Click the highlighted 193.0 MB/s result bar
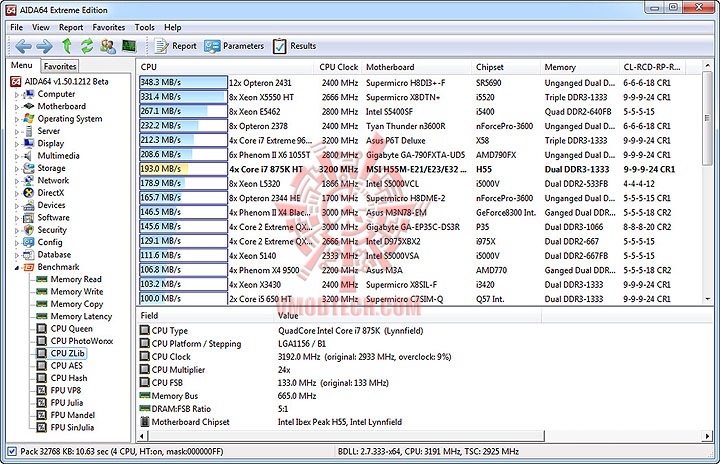Image resolution: width=720 pixels, height=464 pixels. click(183, 169)
